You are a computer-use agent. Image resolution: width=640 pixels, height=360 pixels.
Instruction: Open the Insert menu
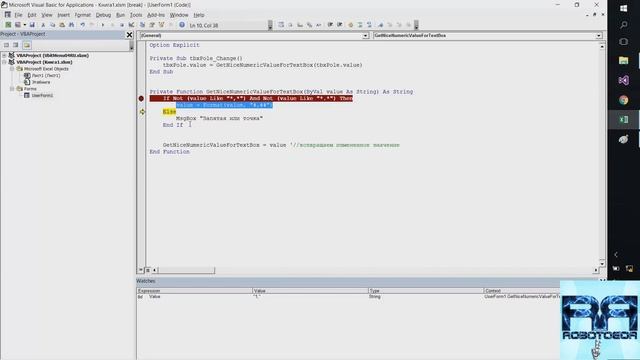click(63, 15)
